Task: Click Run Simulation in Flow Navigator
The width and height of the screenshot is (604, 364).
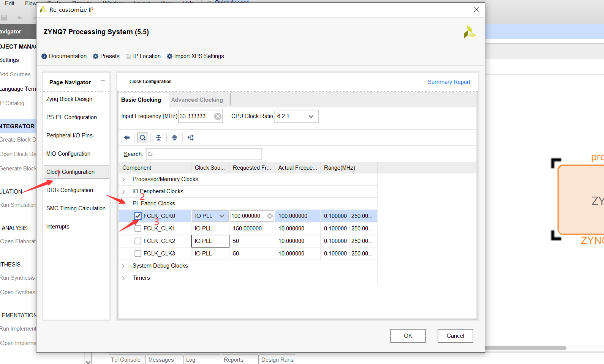Action: pos(18,205)
